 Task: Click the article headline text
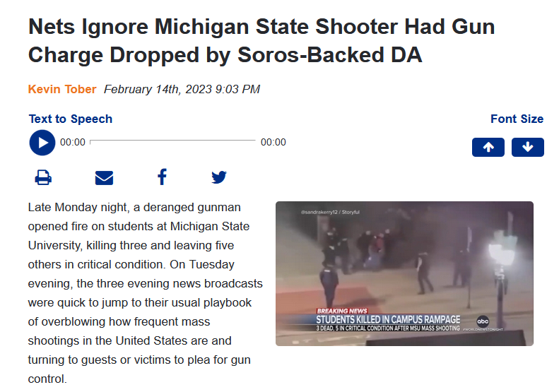[x=261, y=41]
